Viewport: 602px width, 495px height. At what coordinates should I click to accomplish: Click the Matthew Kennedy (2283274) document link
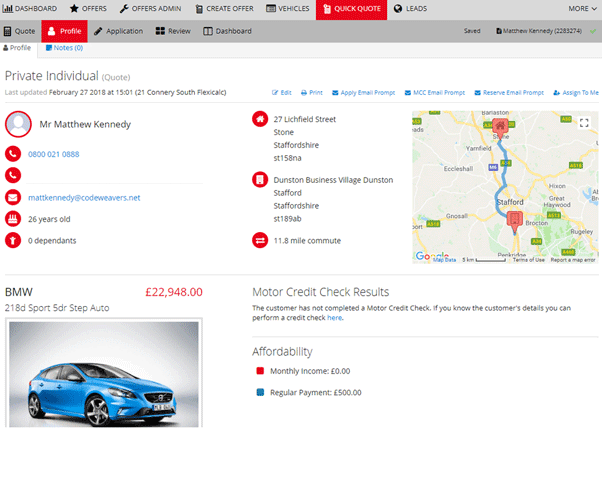(x=539, y=31)
